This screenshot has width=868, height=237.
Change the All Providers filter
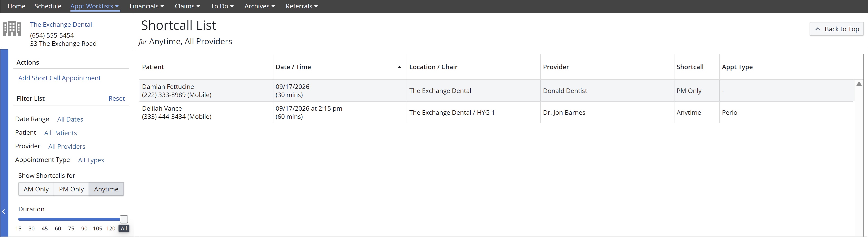point(67,147)
